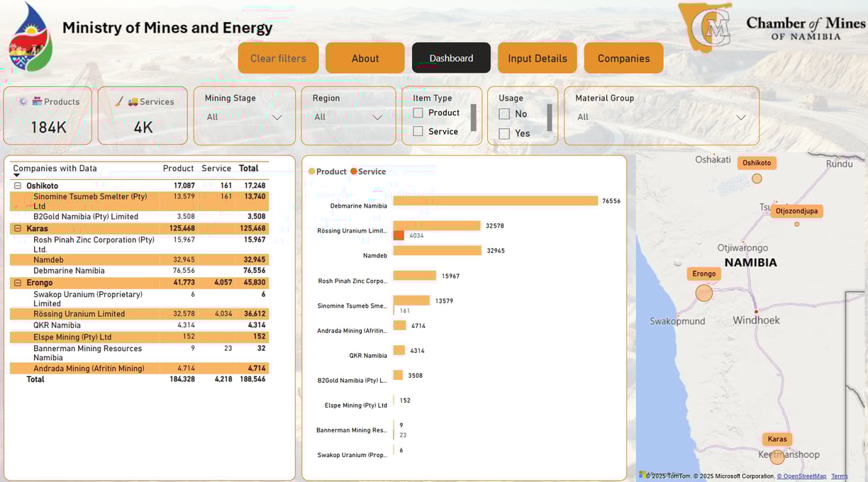Select the Andrada Mining (Afritin Mining) table row
868x482 pixels.
pos(140,369)
